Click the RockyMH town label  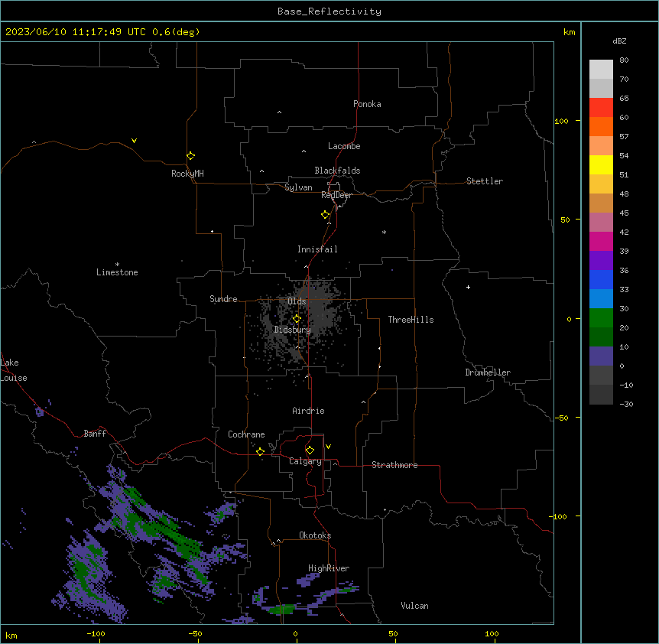click(187, 173)
